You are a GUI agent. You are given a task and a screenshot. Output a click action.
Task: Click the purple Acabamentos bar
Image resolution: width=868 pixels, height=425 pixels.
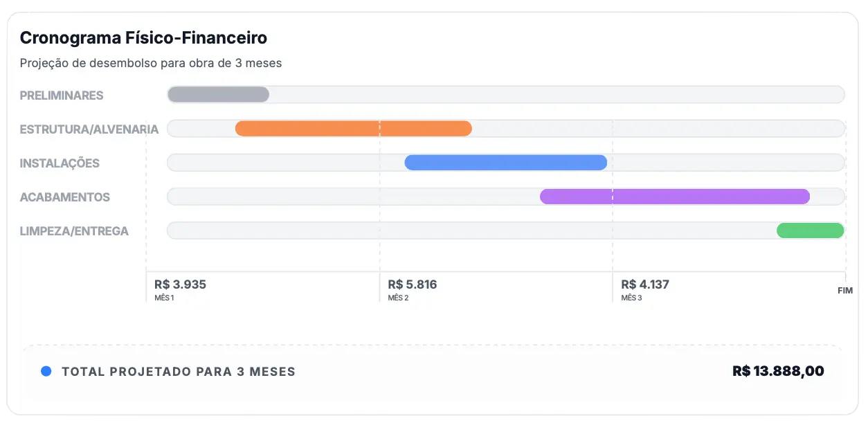tap(674, 197)
